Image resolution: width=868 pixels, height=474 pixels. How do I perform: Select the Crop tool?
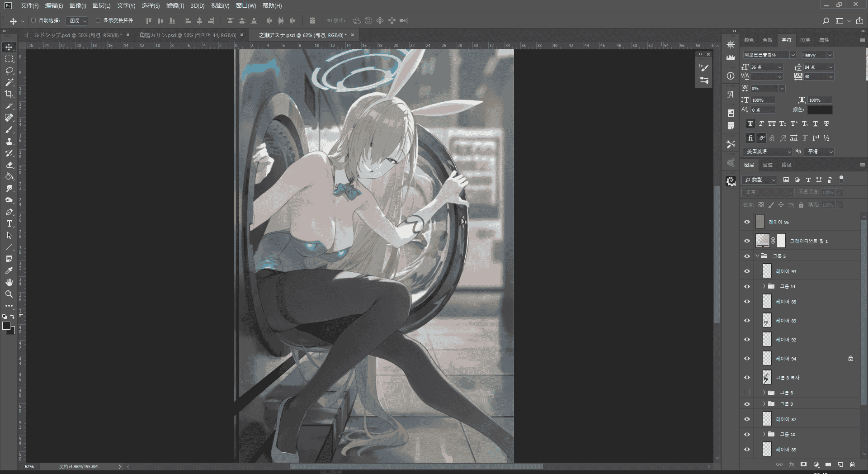[9, 94]
